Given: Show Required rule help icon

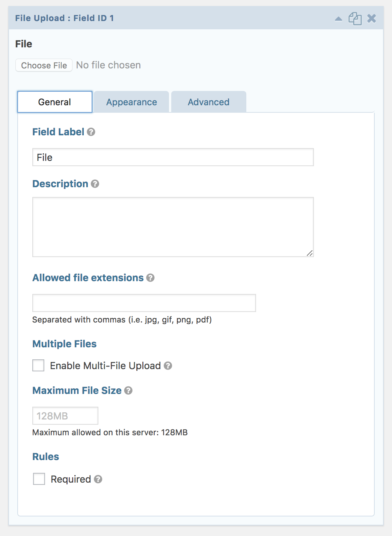Looking at the screenshot, I should [98, 479].
